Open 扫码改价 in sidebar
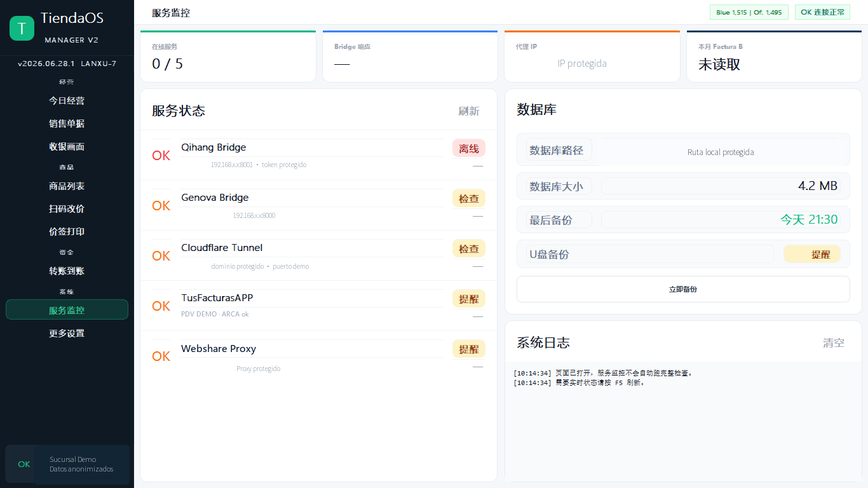The image size is (868, 488). tap(67, 208)
